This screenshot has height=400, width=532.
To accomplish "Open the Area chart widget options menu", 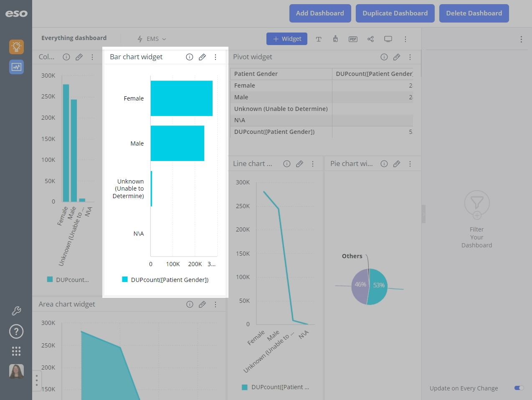I will click(215, 304).
